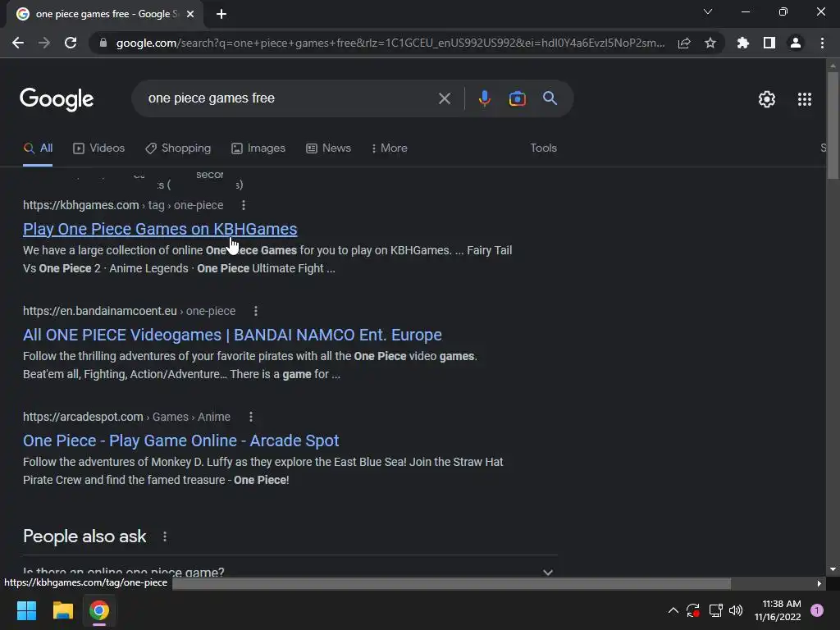The height and width of the screenshot is (630, 840).
Task: Switch to the News tab
Action: (x=328, y=148)
